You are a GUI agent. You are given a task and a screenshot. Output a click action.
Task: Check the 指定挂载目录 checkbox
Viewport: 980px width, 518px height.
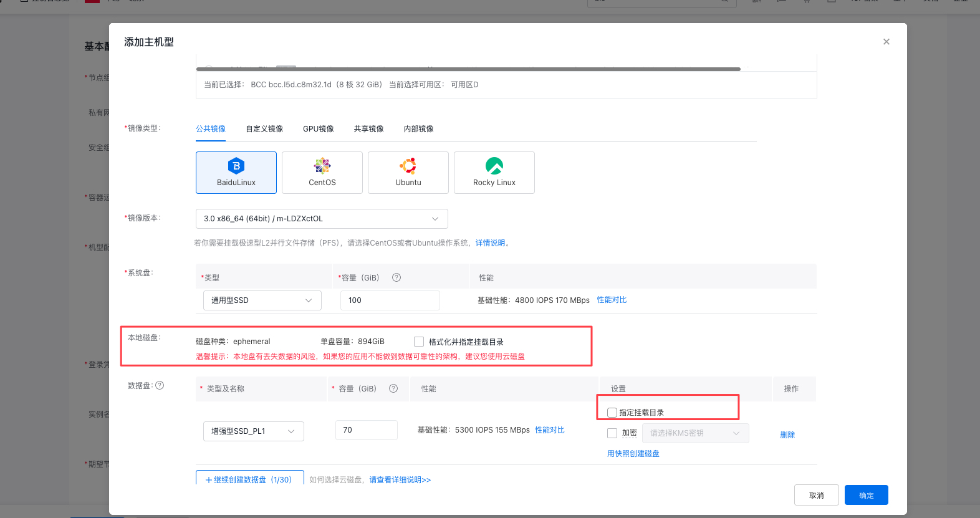pyautogui.click(x=612, y=413)
